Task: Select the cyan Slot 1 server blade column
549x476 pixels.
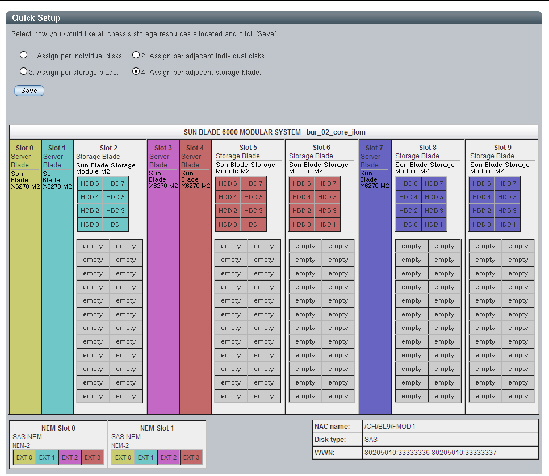Action: tap(58, 277)
